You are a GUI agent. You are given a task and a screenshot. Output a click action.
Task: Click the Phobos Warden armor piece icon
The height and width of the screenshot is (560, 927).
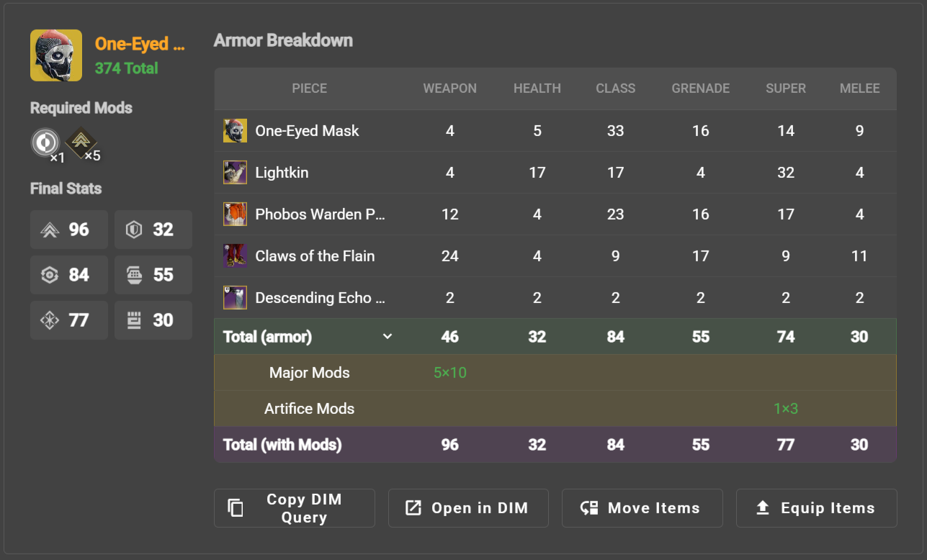click(235, 214)
